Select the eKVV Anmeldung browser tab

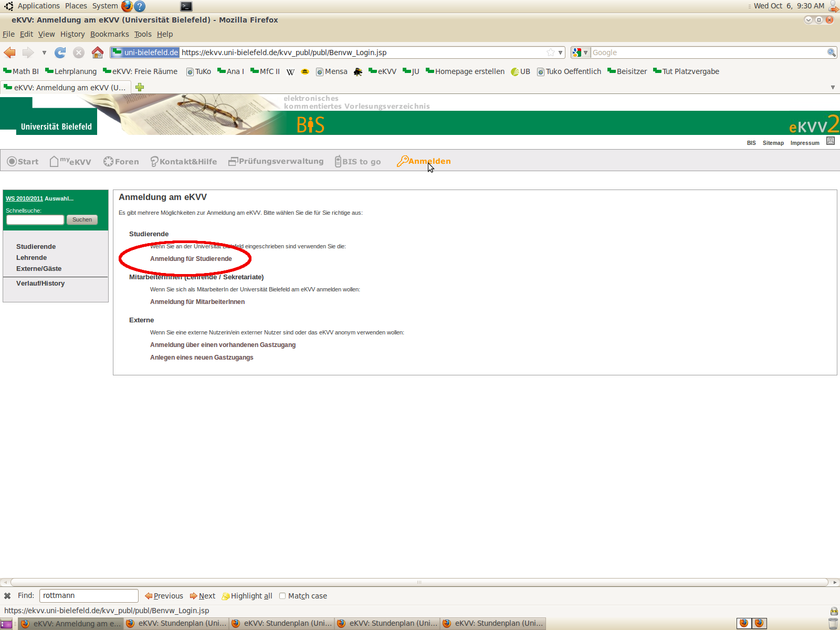[x=65, y=88]
